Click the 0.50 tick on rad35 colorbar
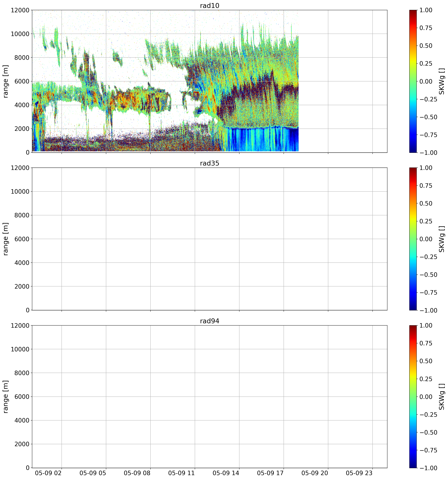This screenshot has width=448, height=479. pyautogui.click(x=426, y=204)
